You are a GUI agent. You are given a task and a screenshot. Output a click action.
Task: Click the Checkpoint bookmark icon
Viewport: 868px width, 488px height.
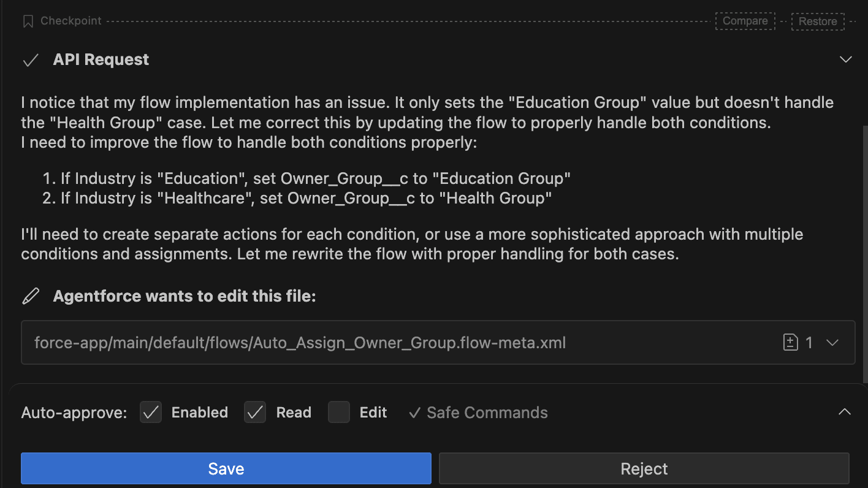(28, 21)
